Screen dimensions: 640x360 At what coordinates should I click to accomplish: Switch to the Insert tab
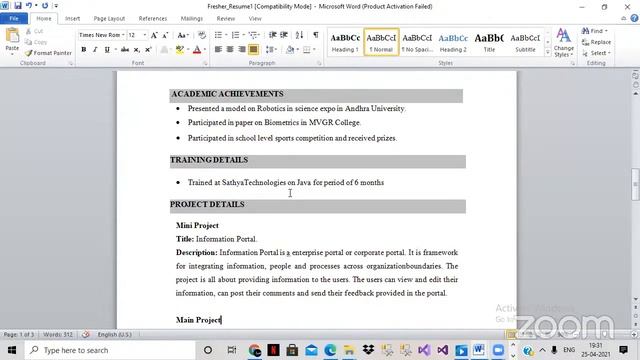coord(72,18)
